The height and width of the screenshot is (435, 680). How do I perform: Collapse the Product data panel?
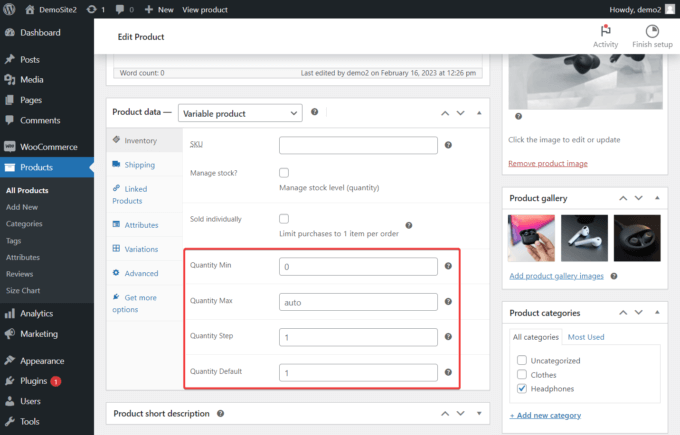pyautogui.click(x=479, y=113)
